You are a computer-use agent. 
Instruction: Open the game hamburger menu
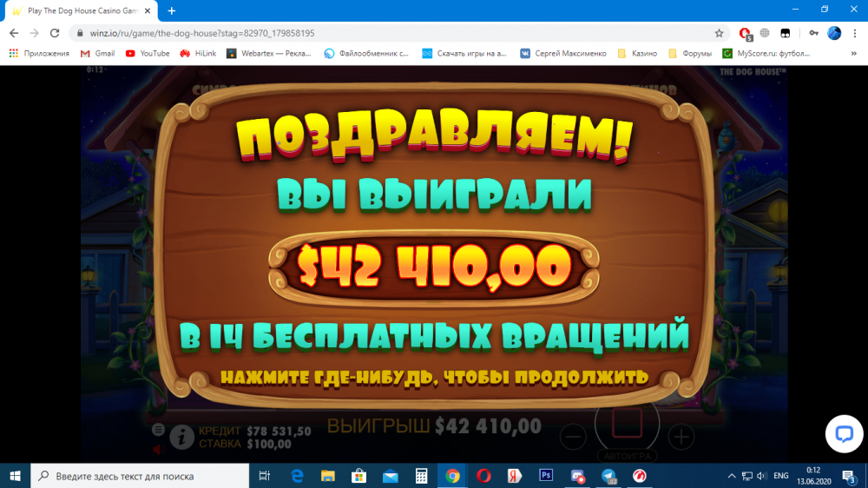click(x=158, y=430)
